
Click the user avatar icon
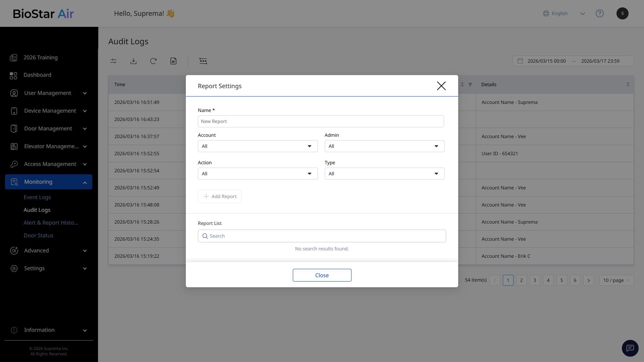622,13
